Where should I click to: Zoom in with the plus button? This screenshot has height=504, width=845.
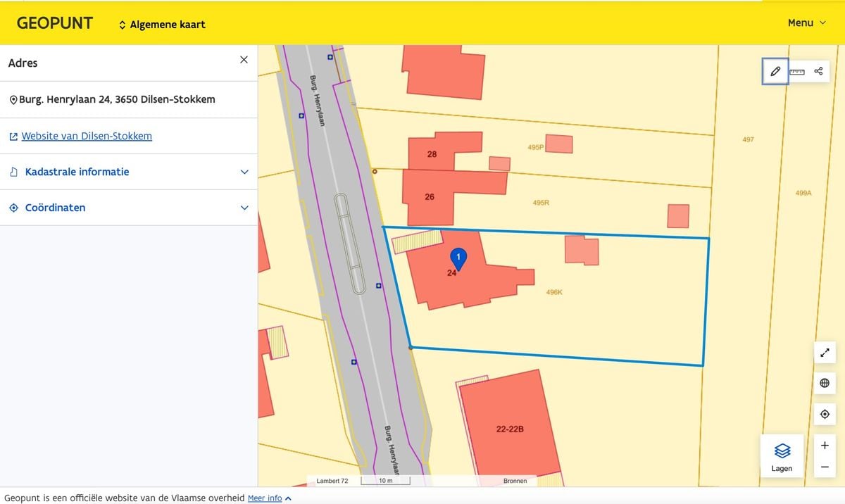825,446
